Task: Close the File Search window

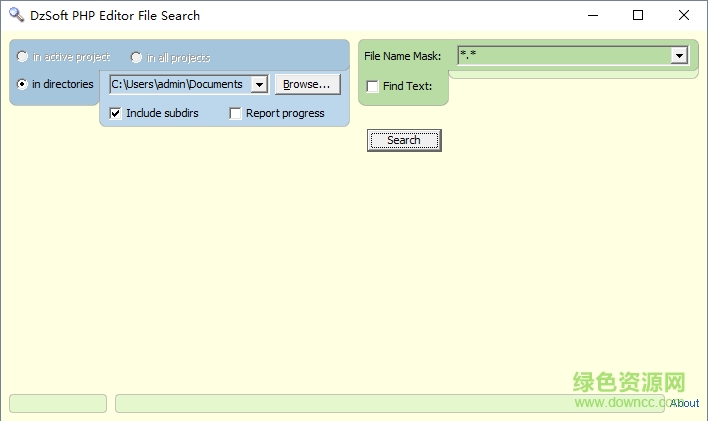Action: [684, 15]
